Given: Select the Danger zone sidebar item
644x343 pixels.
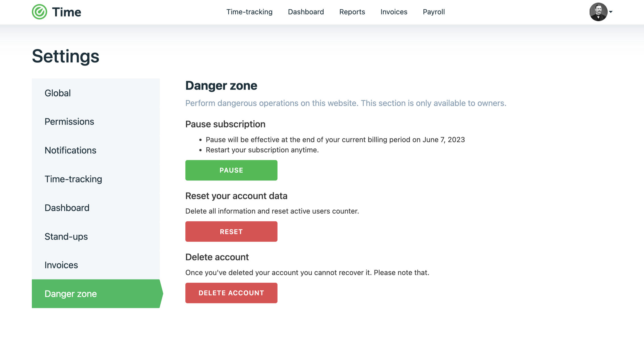Looking at the screenshot, I should click(x=71, y=294).
